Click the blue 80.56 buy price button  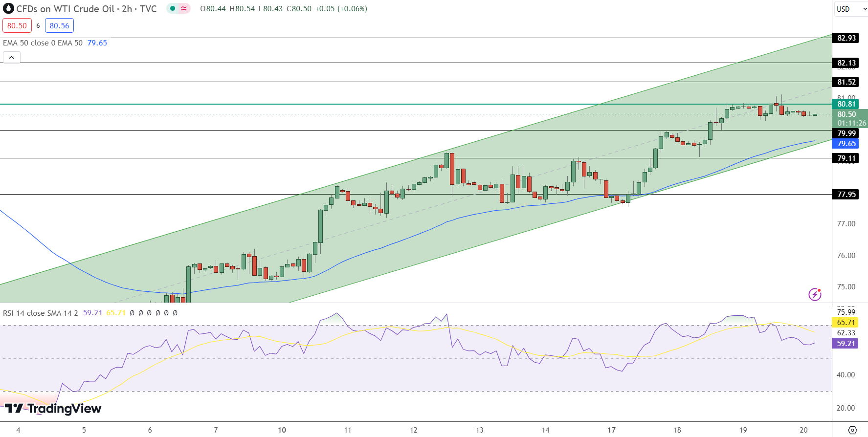point(59,25)
